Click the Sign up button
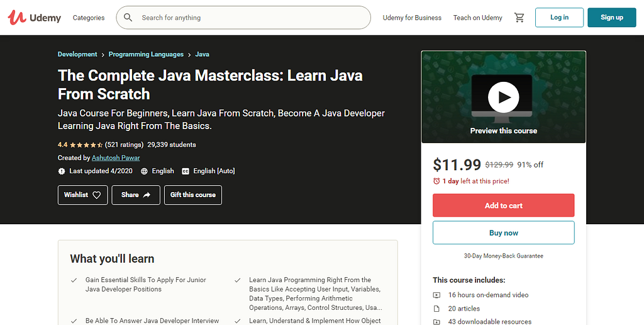Screen dimensions: 644x325 tap(611, 18)
